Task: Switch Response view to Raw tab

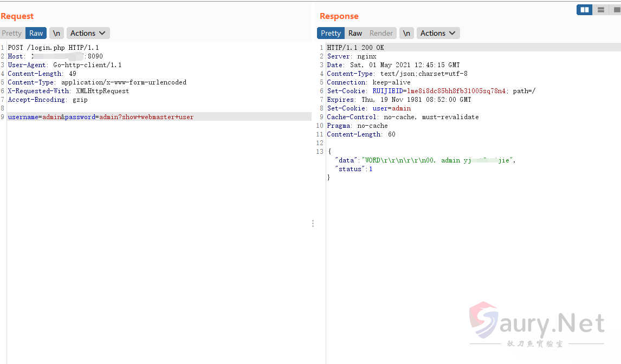Action: pyautogui.click(x=355, y=33)
